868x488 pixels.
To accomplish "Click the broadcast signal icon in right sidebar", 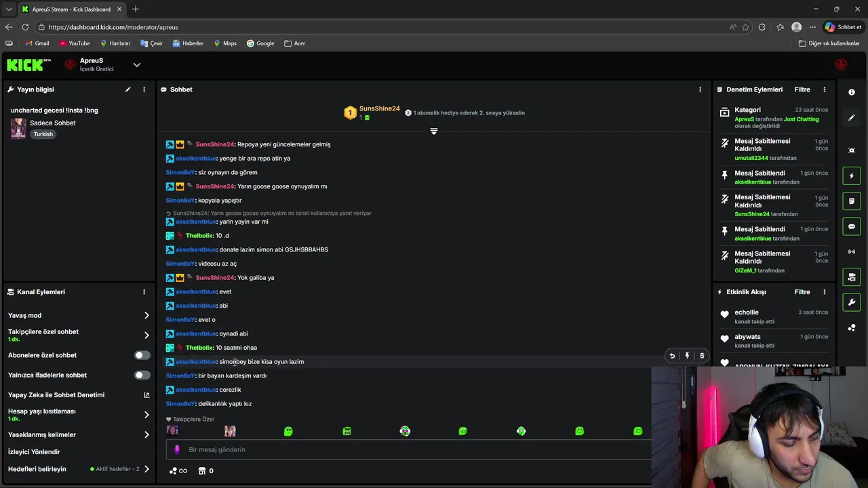I will [852, 251].
